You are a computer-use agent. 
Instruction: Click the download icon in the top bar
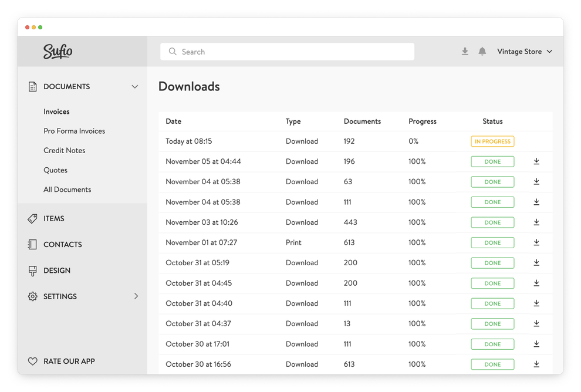coord(465,51)
